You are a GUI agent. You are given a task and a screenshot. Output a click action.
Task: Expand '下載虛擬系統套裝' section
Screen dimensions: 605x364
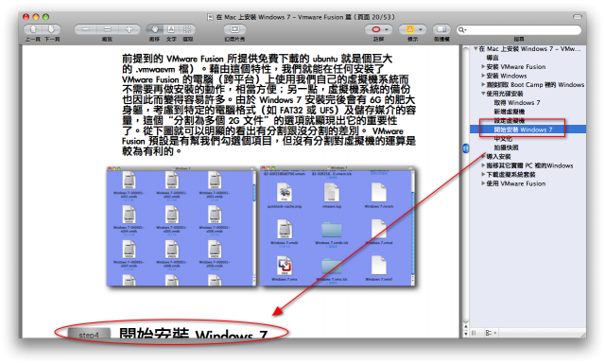(x=483, y=174)
